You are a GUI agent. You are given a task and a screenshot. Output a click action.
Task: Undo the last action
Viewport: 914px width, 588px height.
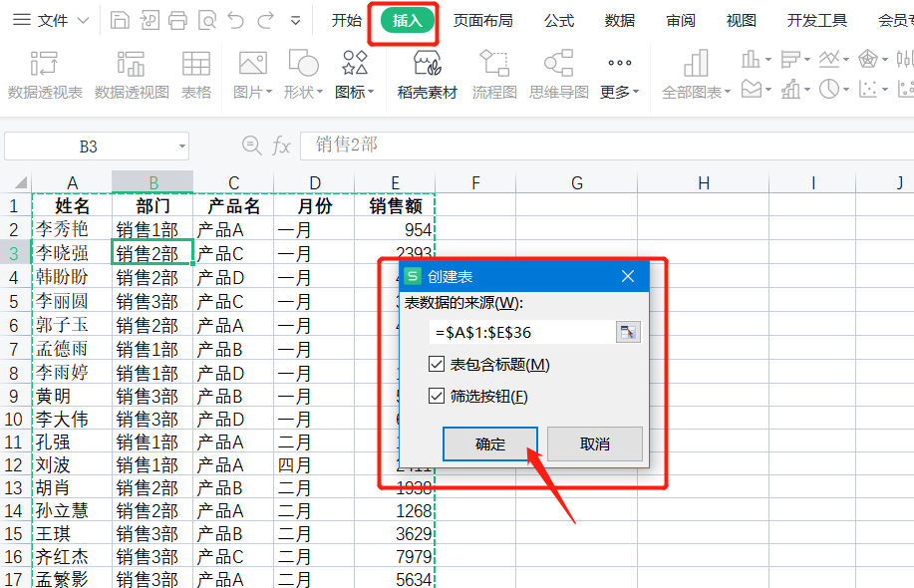pyautogui.click(x=236, y=20)
